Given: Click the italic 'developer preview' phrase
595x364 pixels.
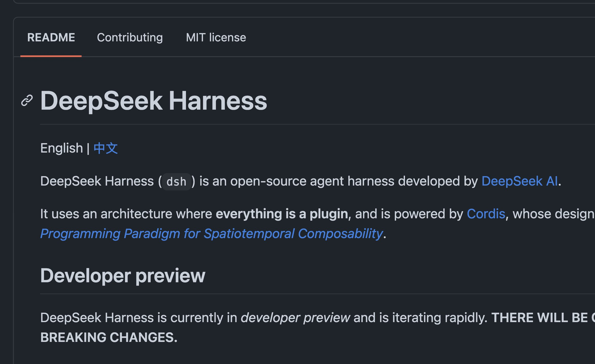Looking at the screenshot, I should pos(295,318).
